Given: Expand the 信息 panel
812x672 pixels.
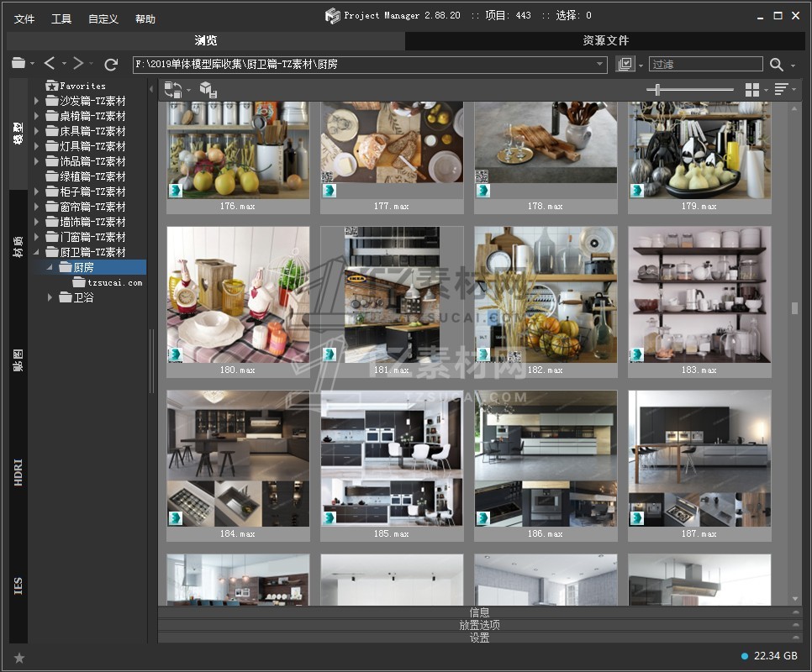Looking at the screenshot, I should (x=479, y=612).
